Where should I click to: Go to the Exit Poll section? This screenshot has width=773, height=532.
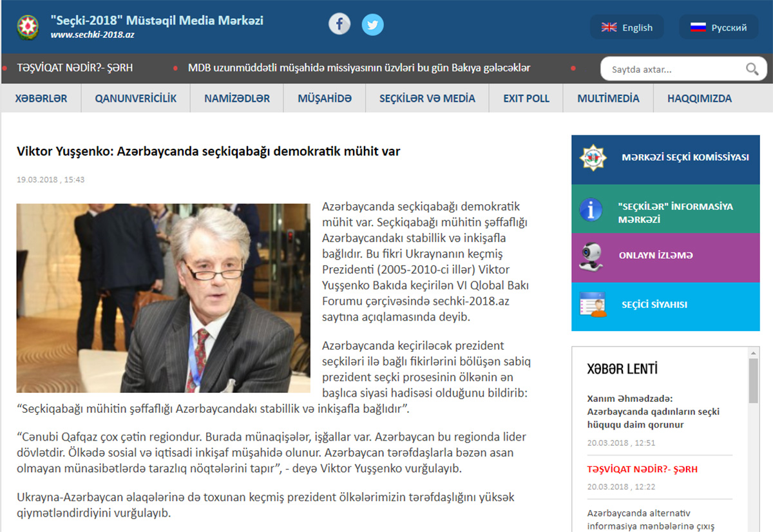tap(526, 99)
